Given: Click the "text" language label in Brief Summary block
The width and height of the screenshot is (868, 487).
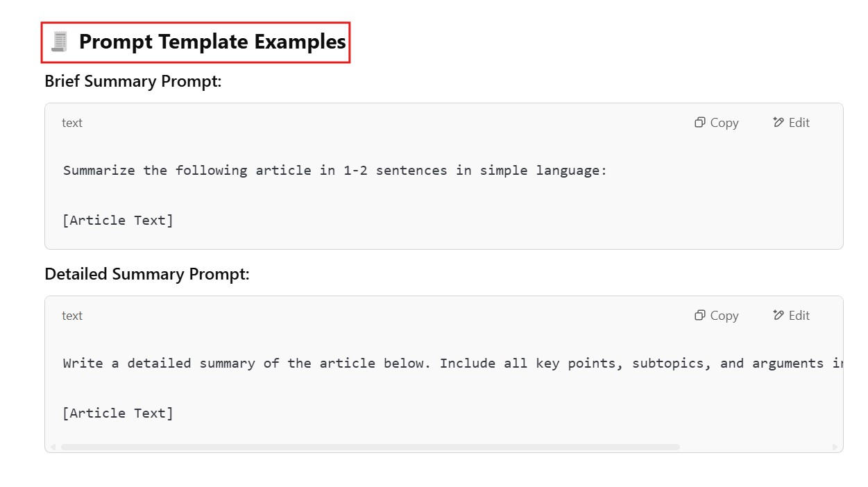Looking at the screenshot, I should coord(72,123).
